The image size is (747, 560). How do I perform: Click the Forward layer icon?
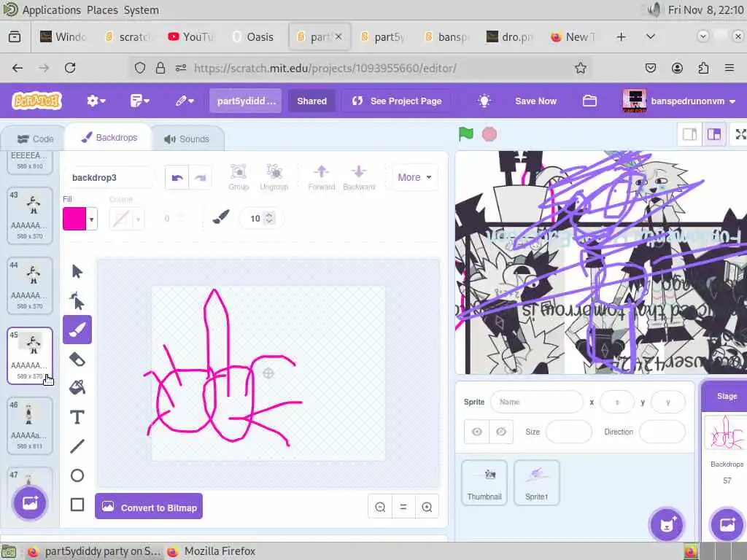click(x=322, y=177)
